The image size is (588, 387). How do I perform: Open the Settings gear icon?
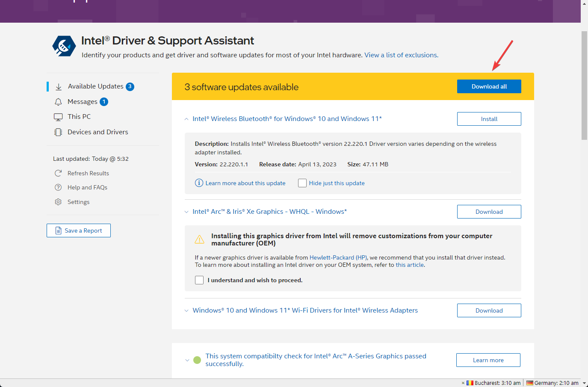[x=58, y=201]
